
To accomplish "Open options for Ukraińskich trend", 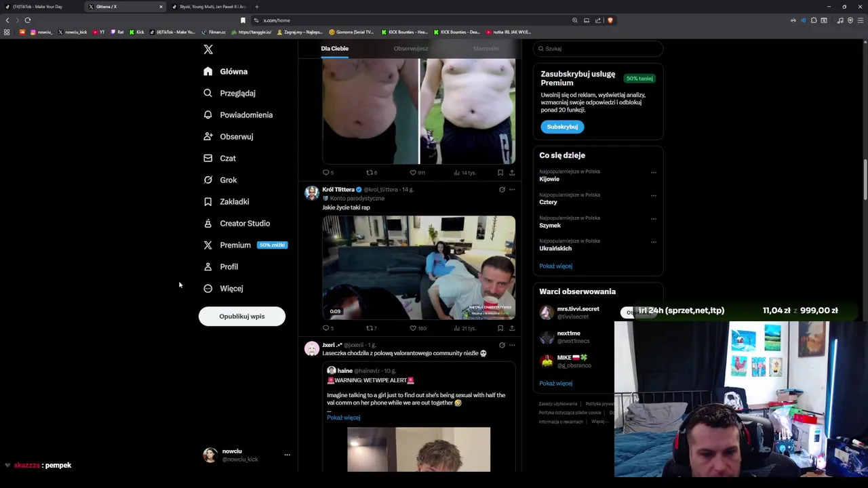I will point(654,241).
